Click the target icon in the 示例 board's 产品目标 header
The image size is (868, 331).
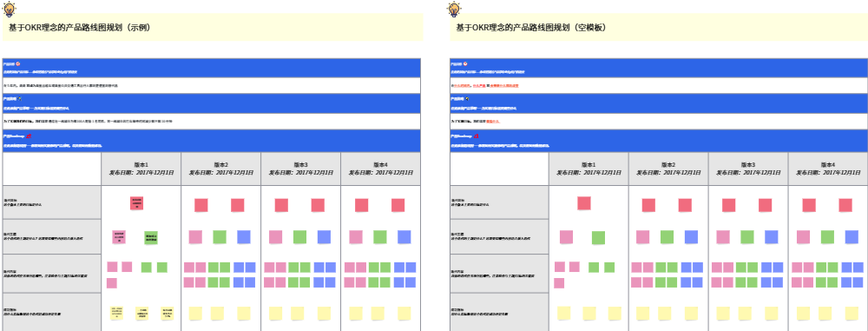tap(17, 63)
